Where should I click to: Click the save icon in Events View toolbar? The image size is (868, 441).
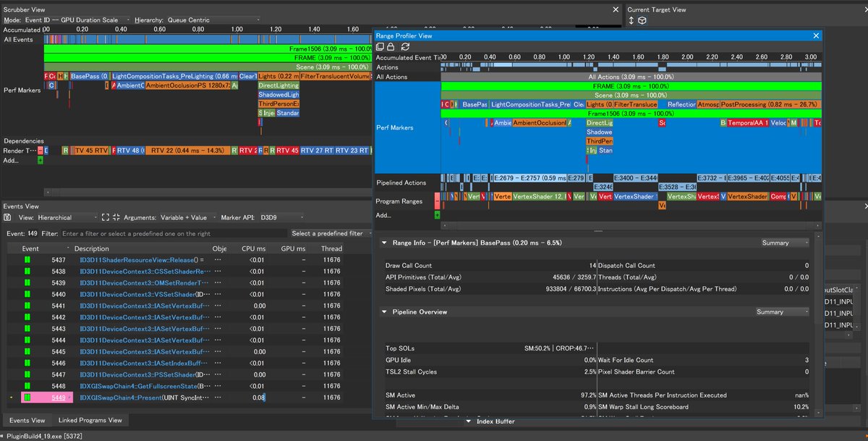[x=7, y=217]
